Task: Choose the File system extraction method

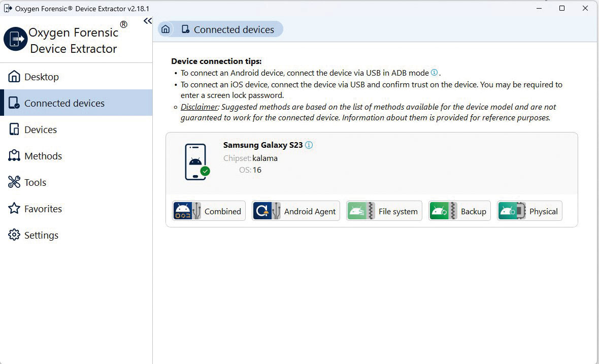Action: click(384, 211)
